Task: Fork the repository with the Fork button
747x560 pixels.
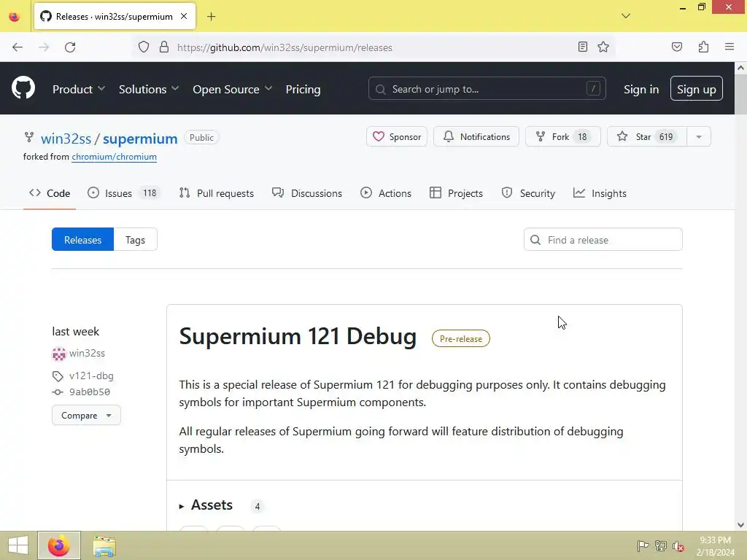Action: coord(562,136)
